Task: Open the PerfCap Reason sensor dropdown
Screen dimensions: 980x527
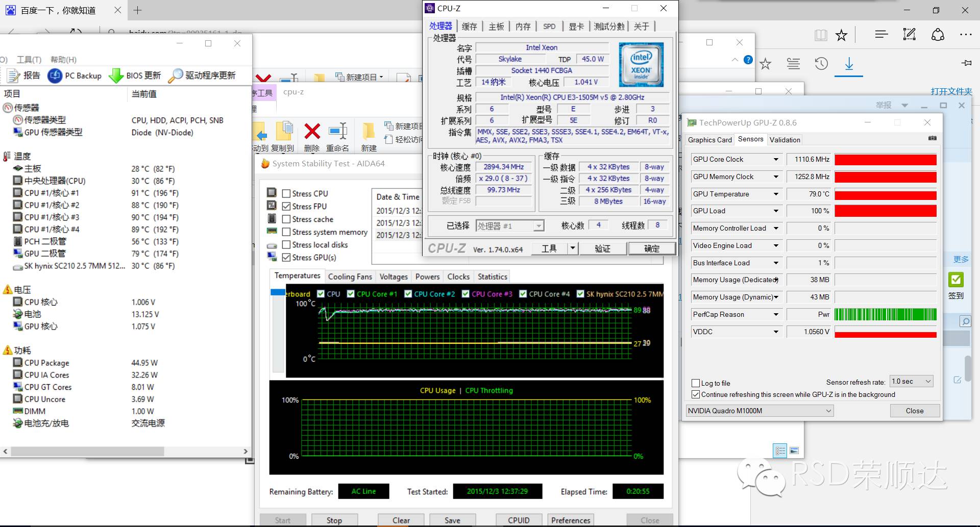Action: 776,315
